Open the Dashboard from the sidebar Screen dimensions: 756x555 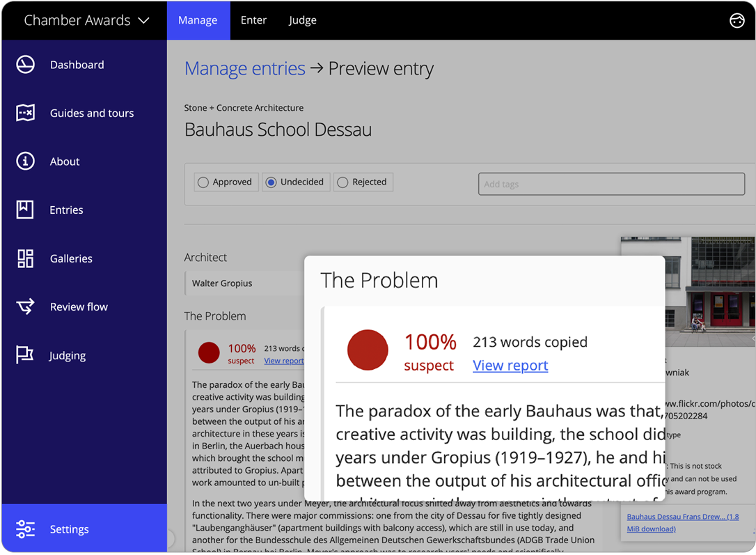point(77,64)
